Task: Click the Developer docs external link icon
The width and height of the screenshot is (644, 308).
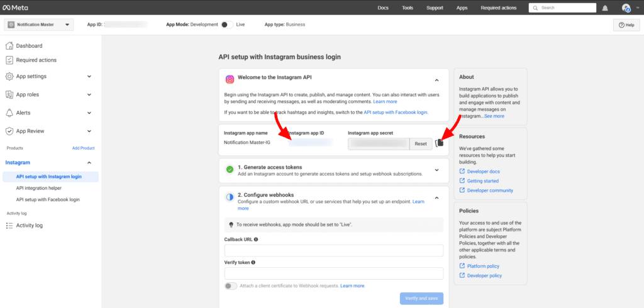Action: click(462, 171)
